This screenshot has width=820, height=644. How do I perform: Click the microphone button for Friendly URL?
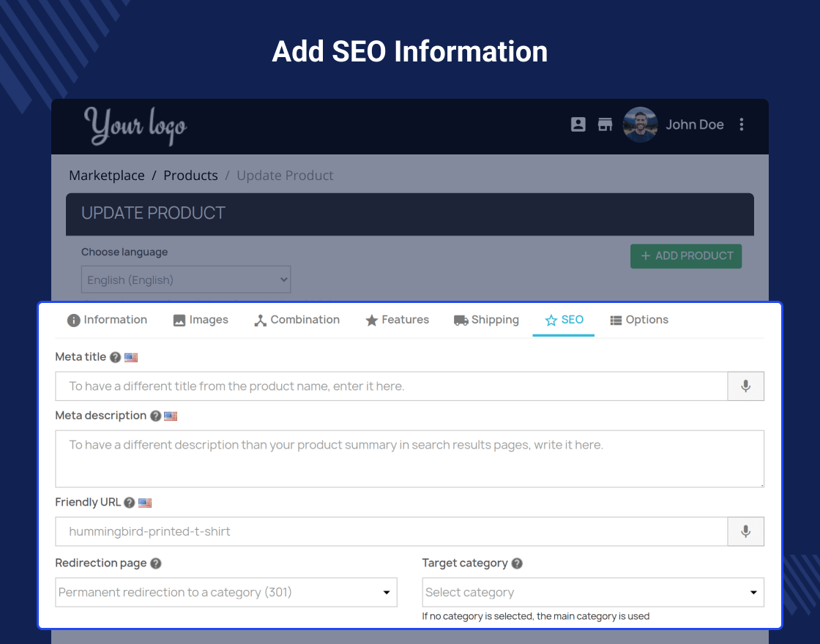click(746, 531)
